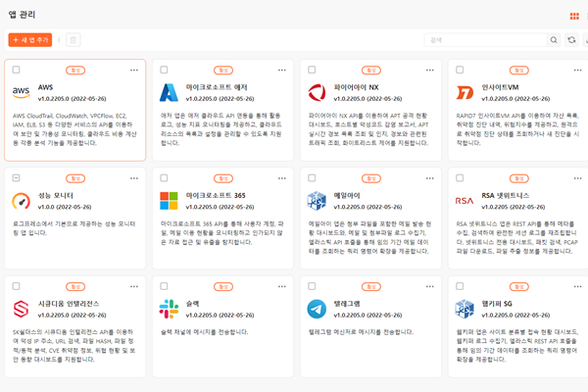Viewport: 588px width, 392px height.
Task: Toggle the 성능 모니터 checkbox
Action: (16, 177)
